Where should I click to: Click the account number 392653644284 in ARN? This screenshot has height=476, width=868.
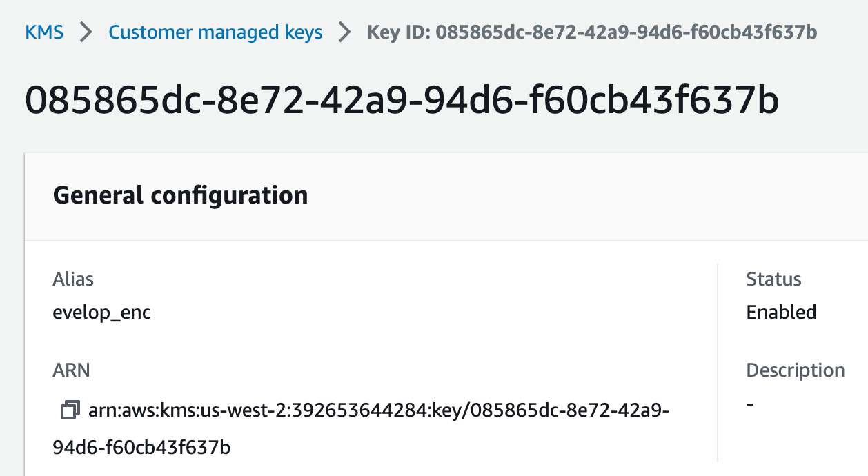(361, 410)
